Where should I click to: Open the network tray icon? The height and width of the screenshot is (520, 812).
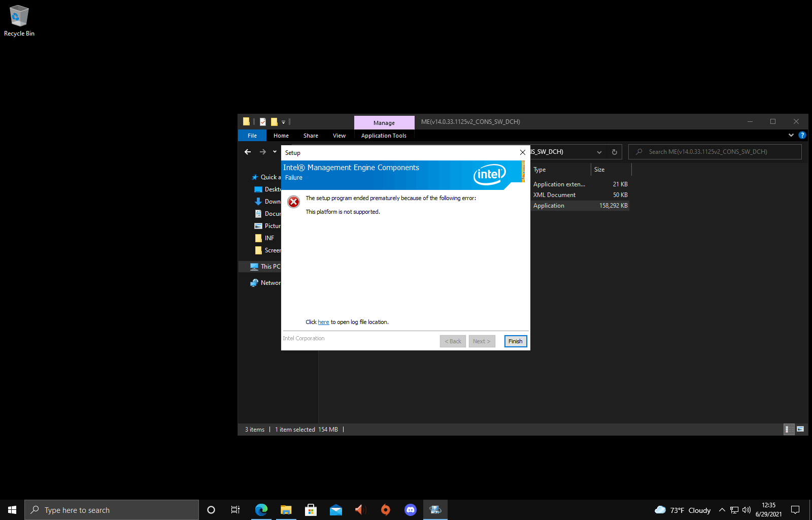click(x=734, y=510)
